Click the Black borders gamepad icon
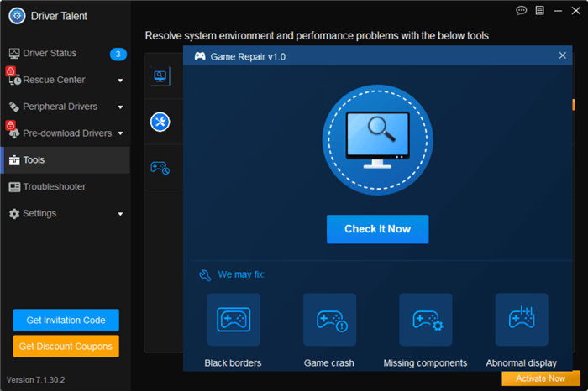 [234, 320]
